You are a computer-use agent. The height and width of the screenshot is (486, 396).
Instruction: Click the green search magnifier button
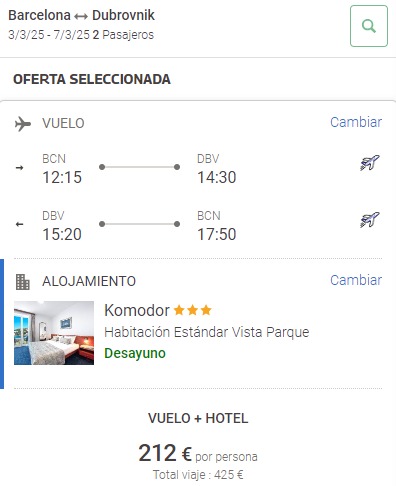369,26
